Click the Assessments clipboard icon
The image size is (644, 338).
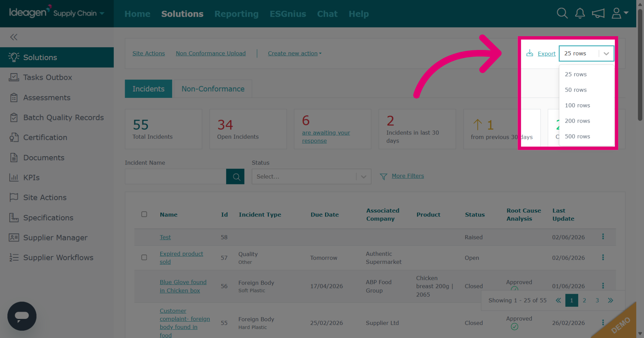click(x=14, y=98)
